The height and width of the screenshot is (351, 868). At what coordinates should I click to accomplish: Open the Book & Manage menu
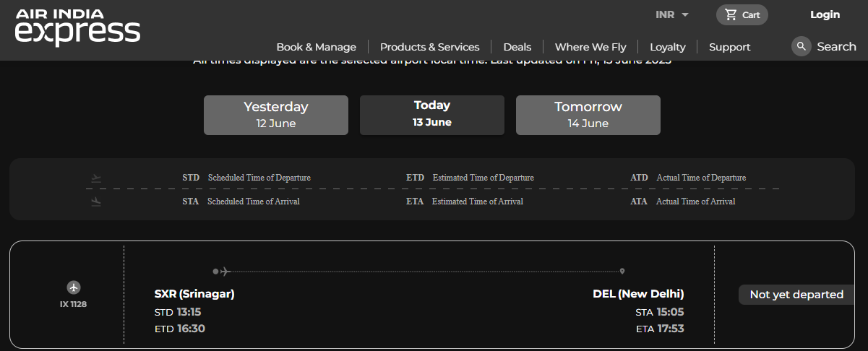pos(317,47)
